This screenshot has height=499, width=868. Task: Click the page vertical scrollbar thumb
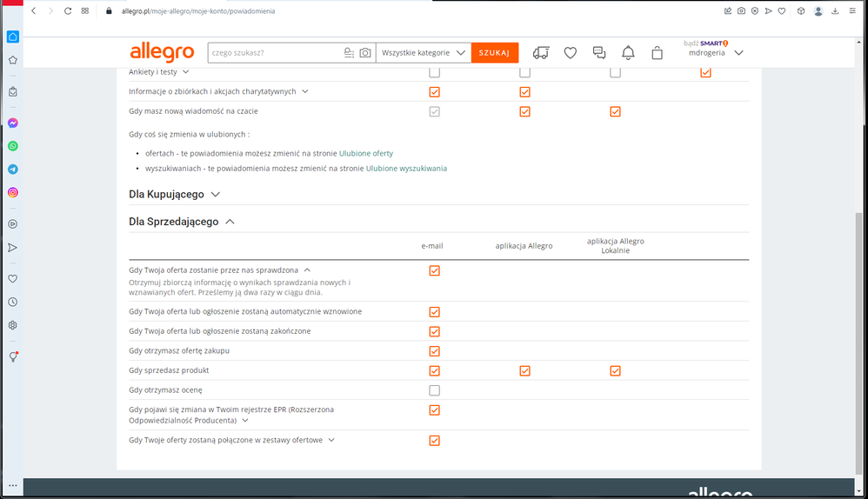click(859, 343)
